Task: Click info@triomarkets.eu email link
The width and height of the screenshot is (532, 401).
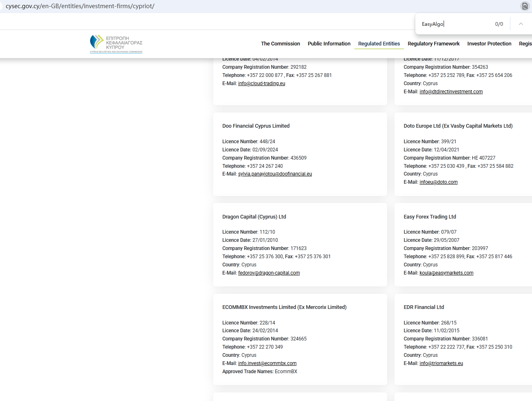Action: coord(441,363)
